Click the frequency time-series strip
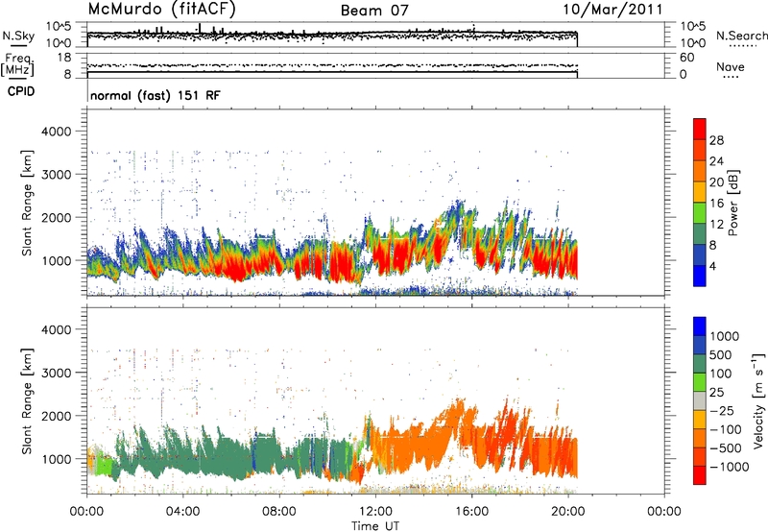The image size is (768, 532). [375, 65]
